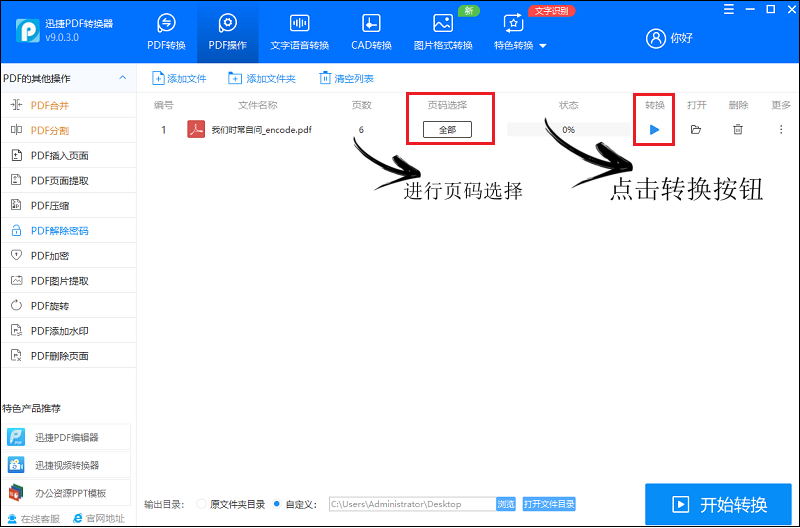The height and width of the screenshot is (528, 800).
Task: Click the output directory path field
Action: pyautogui.click(x=412, y=504)
